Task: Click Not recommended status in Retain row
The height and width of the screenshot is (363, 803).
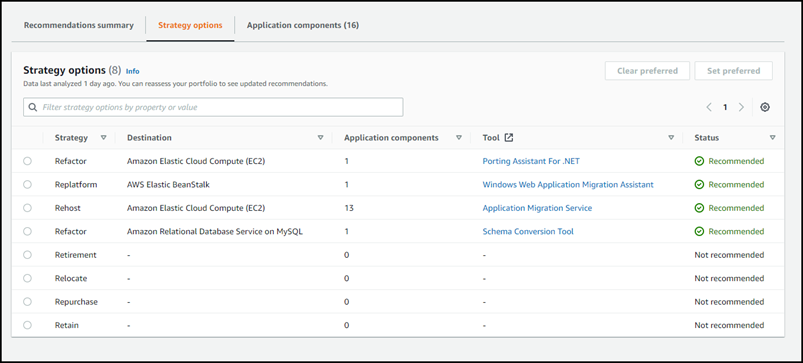Action: click(x=729, y=326)
